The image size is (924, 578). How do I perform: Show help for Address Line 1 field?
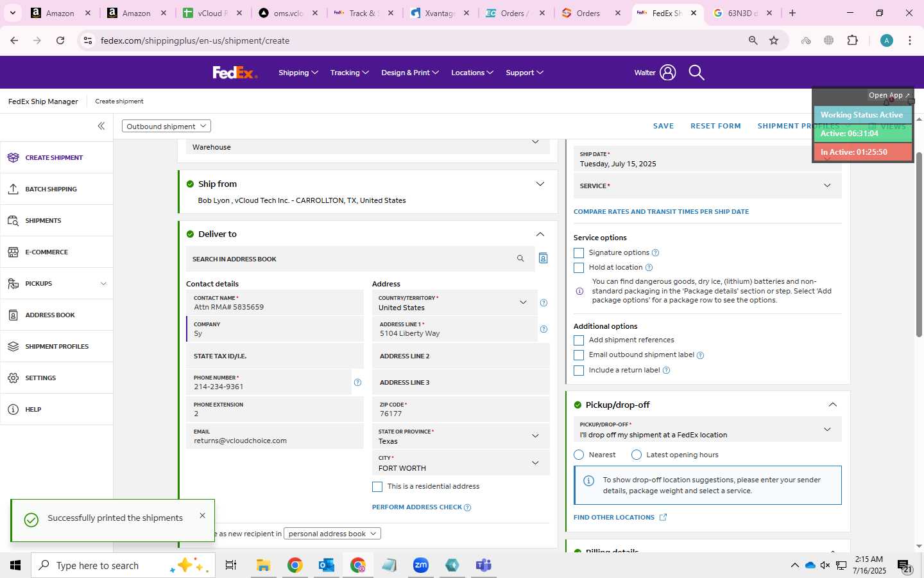click(x=543, y=329)
